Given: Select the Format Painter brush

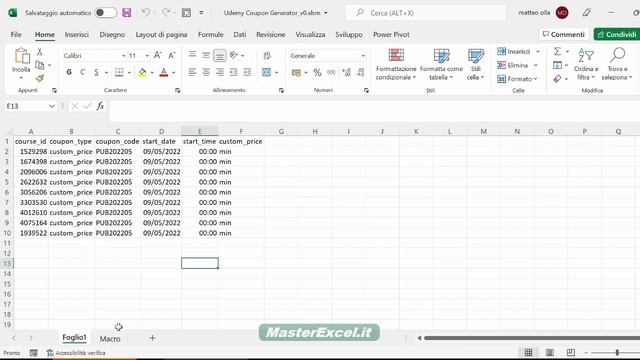Looking at the screenshot, I should click(x=40, y=78).
